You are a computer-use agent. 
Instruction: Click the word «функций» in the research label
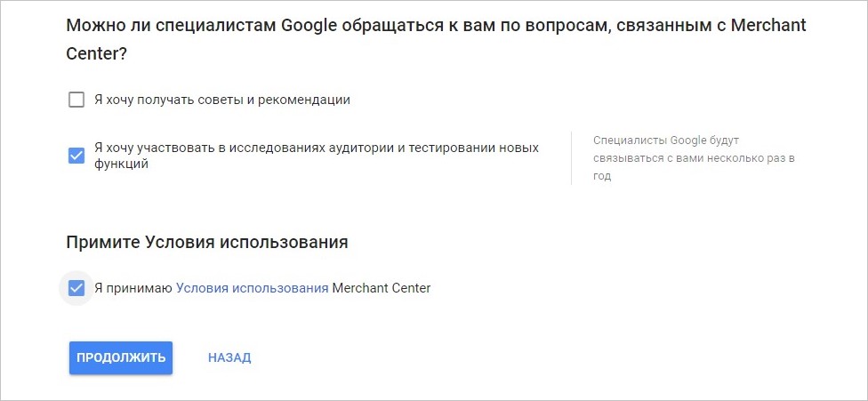[x=121, y=164]
